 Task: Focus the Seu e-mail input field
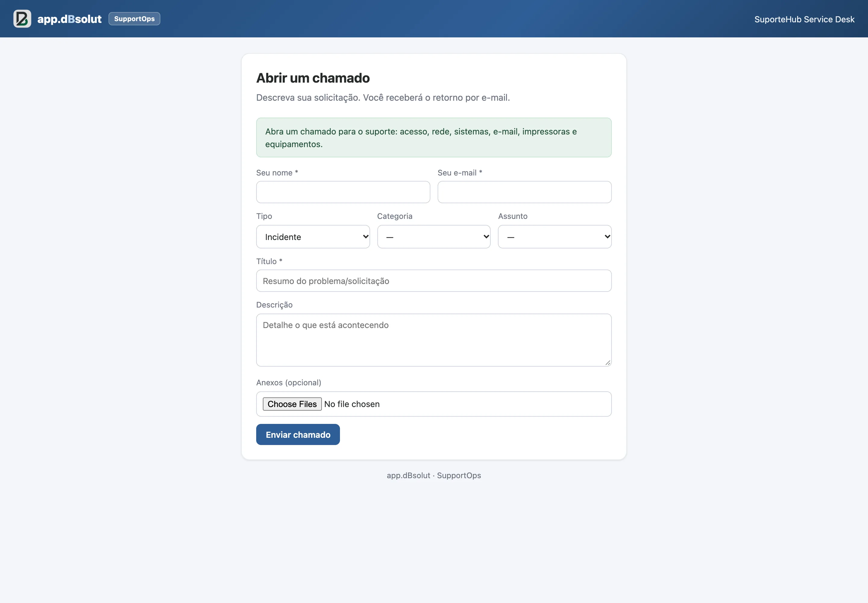pos(524,192)
